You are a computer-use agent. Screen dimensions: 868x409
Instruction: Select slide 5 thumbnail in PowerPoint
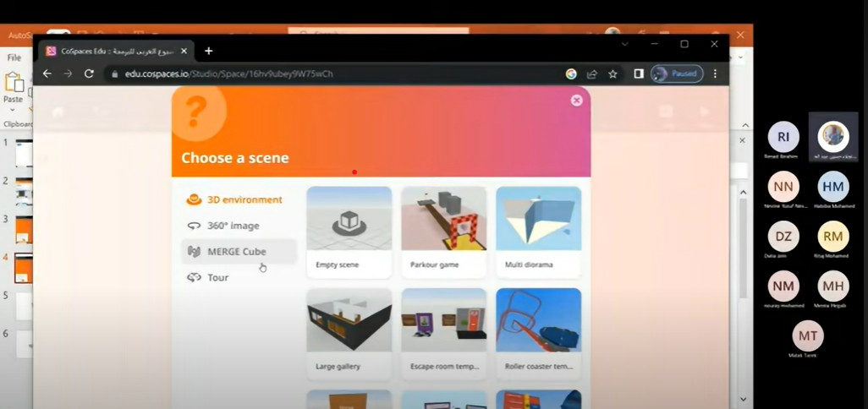click(23, 306)
